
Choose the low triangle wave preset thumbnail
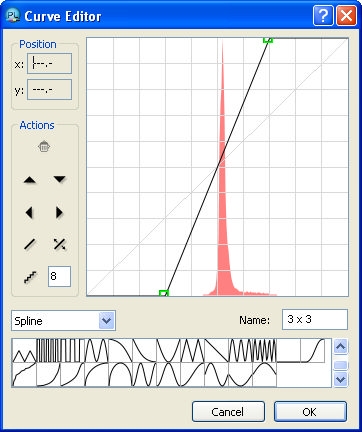click(24, 351)
